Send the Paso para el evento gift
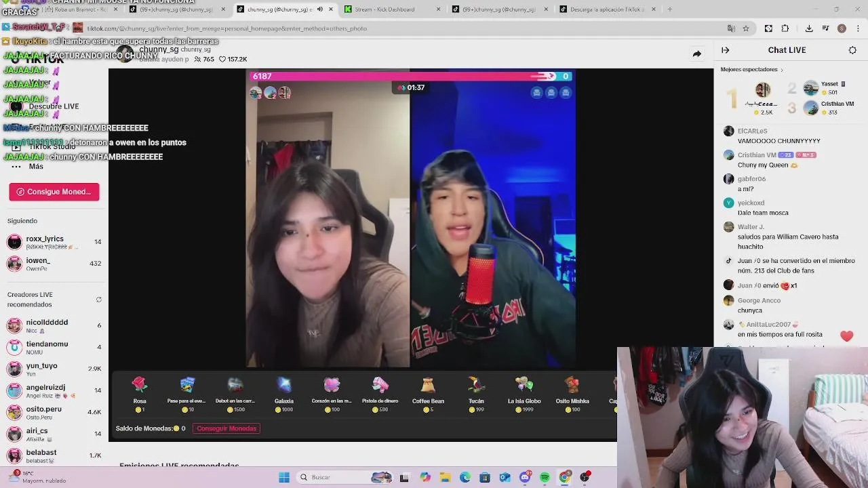This screenshot has height=488, width=868. click(187, 394)
